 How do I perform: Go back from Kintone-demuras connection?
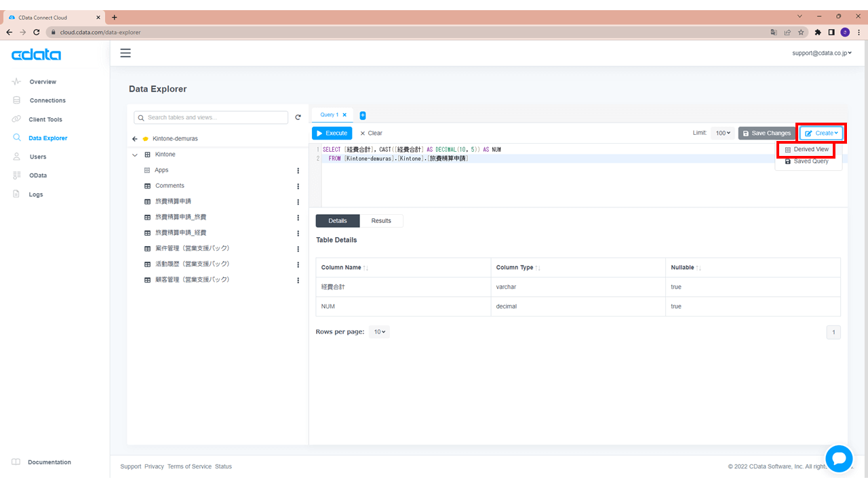[135, 138]
